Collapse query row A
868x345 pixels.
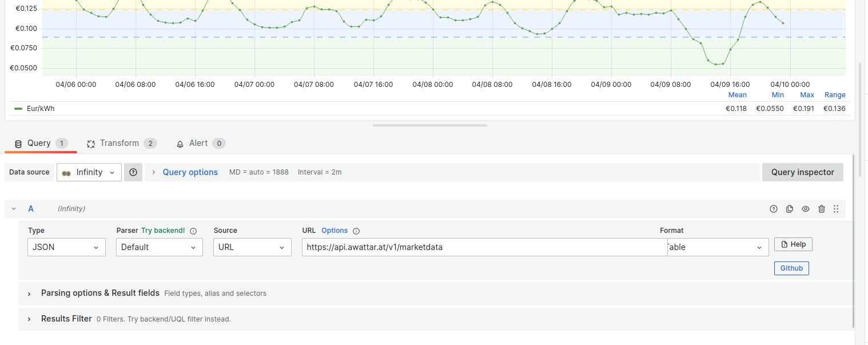[14, 209]
